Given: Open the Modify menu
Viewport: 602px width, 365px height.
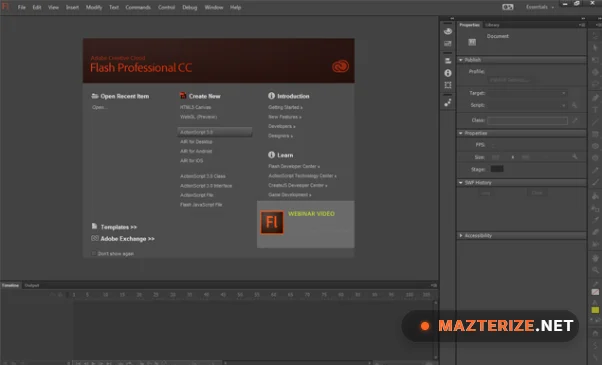Looking at the screenshot, I should coord(94,7).
